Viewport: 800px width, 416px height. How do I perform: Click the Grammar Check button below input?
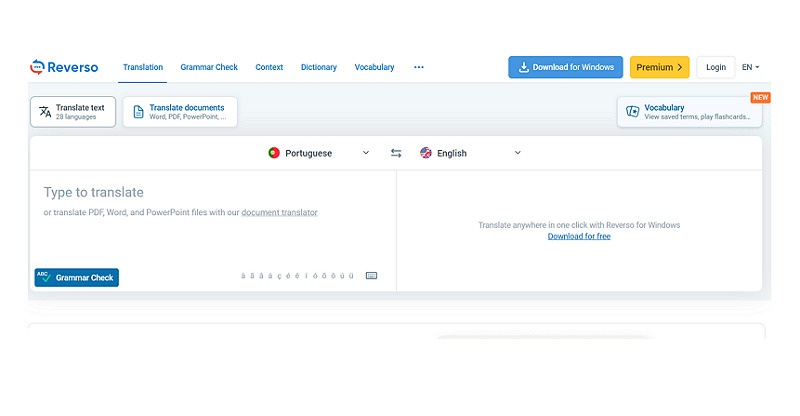(77, 277)
